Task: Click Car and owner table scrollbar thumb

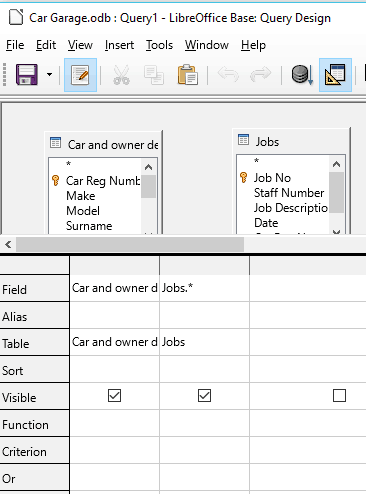Action: (x=148, y=186)
